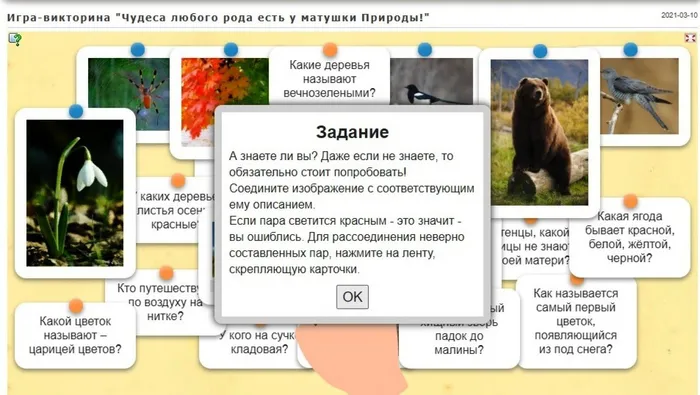Open the help icon with the green question mark
Screen dimensions: 700x395
tap(15, 39)
